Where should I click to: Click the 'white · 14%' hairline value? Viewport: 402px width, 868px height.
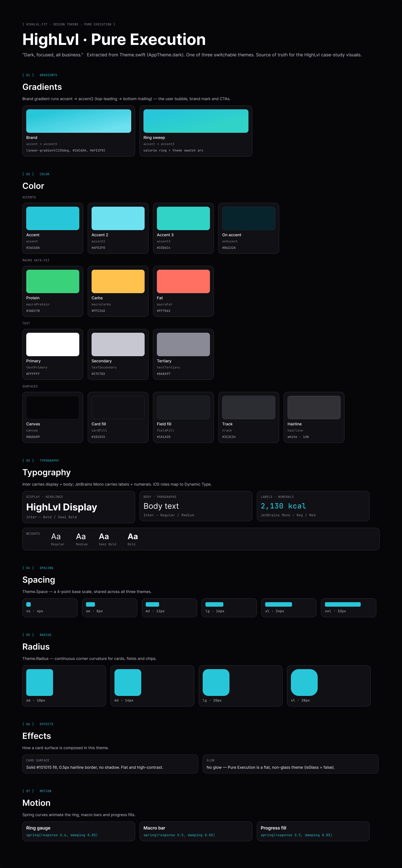298,437
